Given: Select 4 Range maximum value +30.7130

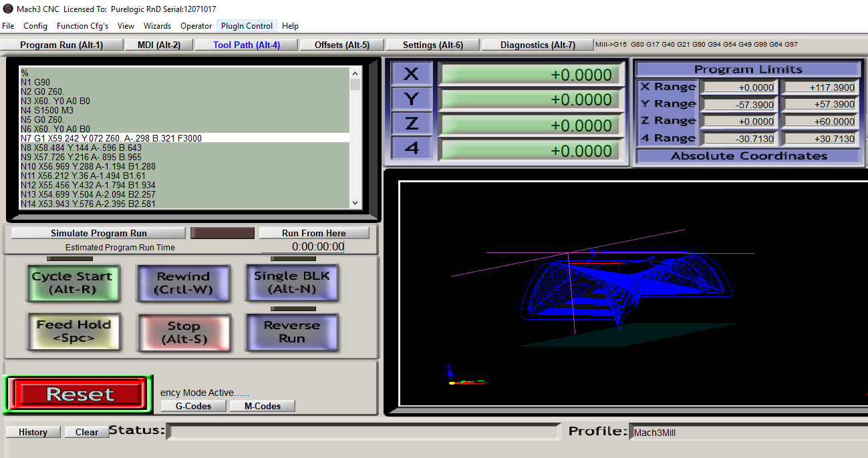Looking at the screenshot, I should [x=819, y=139].
